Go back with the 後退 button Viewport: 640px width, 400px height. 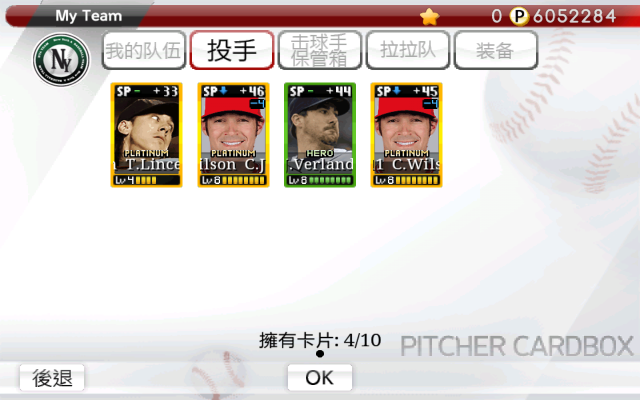(52, 378)
